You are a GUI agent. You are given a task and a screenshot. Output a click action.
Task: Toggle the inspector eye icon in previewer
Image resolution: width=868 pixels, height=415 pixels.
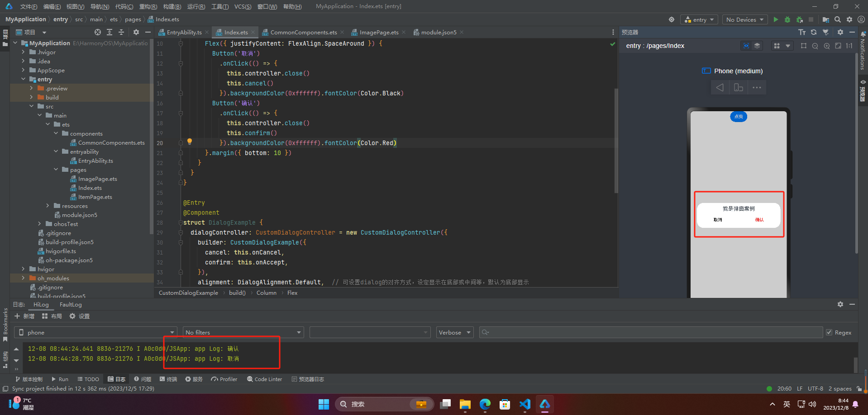pos(746,46)
